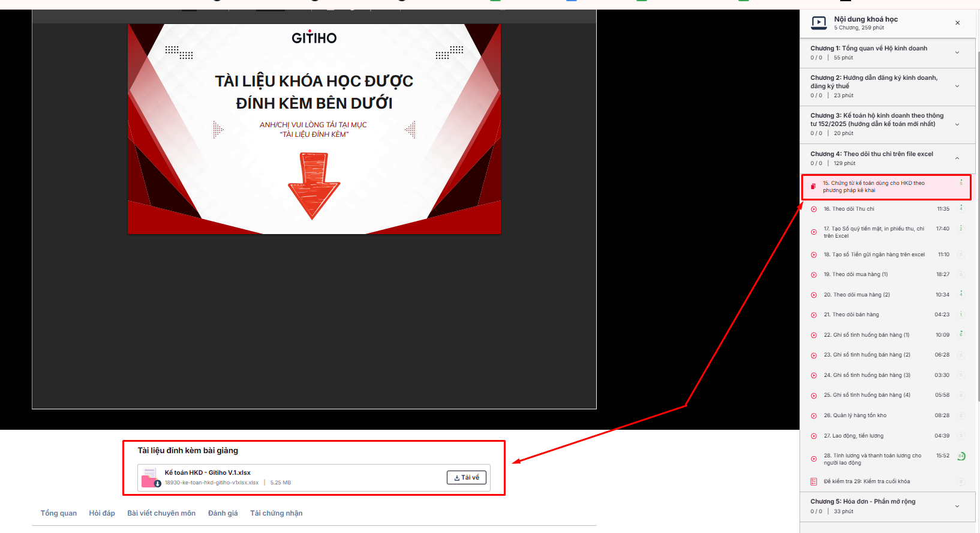Open Đề kiểm tra 29: Kiểm tra cuối khóa
This screenshot has height=533, width=980.
point(867,481)
